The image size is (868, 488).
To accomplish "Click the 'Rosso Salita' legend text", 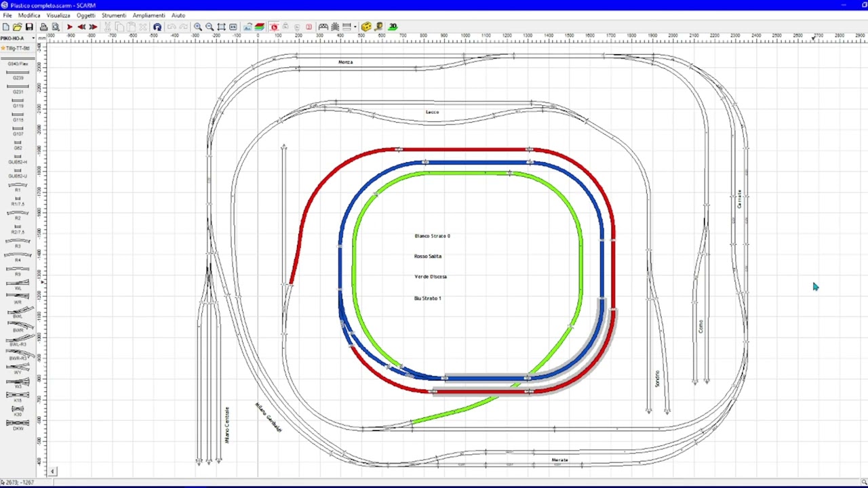I will point(428,256).
